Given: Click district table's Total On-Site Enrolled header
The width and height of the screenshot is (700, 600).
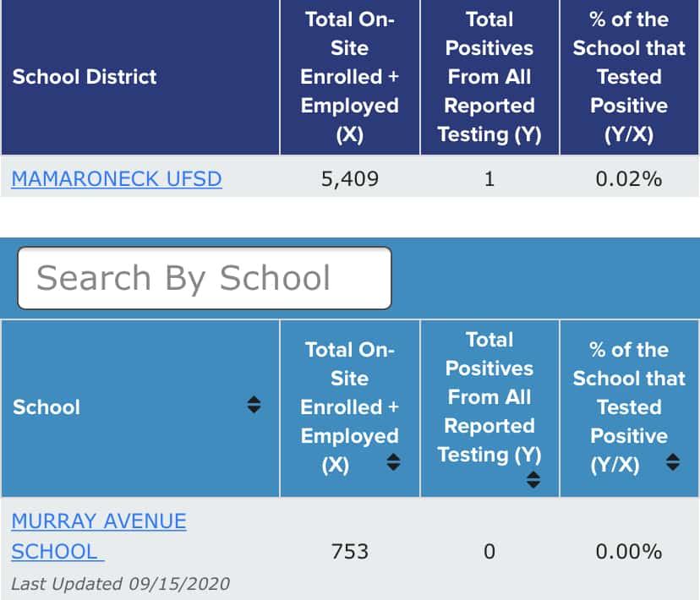Looking at the screenshot, I should coord(349,77).
